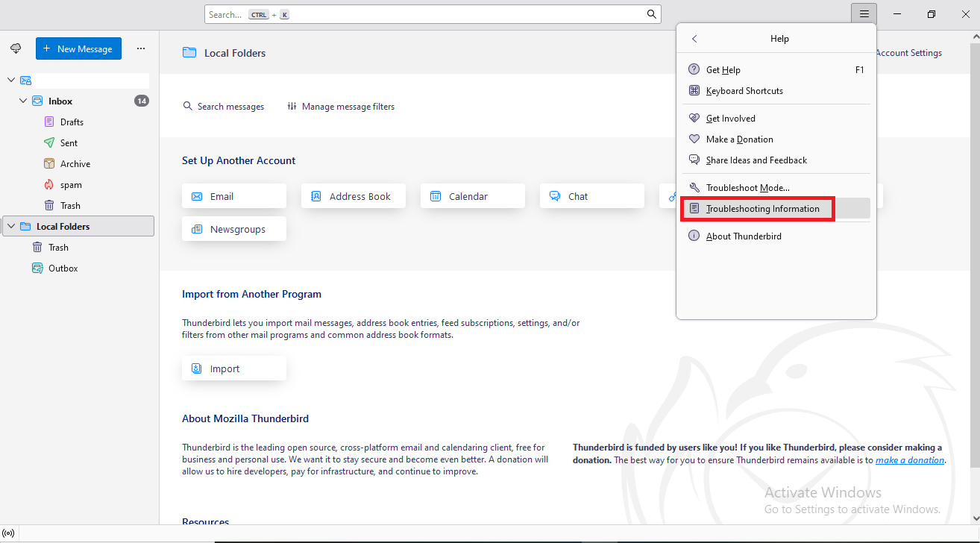Set up an Email account
This screenshot has width=980, height=543.
[x=234, y=196]
